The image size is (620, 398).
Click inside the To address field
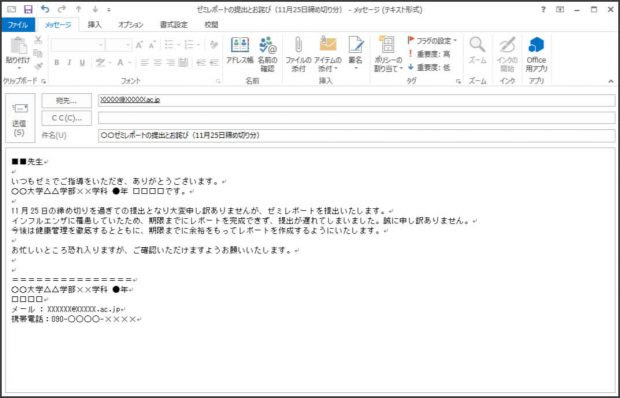pos(357,100)
